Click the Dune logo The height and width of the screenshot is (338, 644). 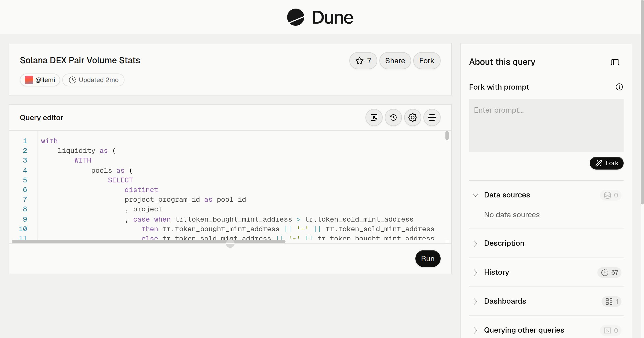click(x=320, y=17)
